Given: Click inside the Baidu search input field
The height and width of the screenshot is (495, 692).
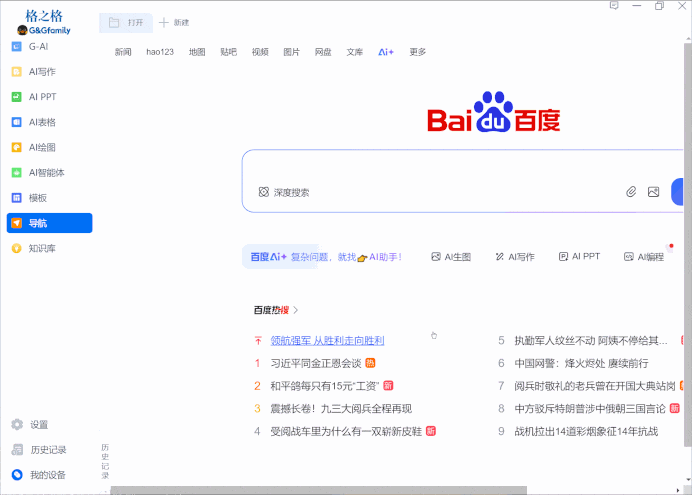Looking at the screenshot, I should click(450, 166).
